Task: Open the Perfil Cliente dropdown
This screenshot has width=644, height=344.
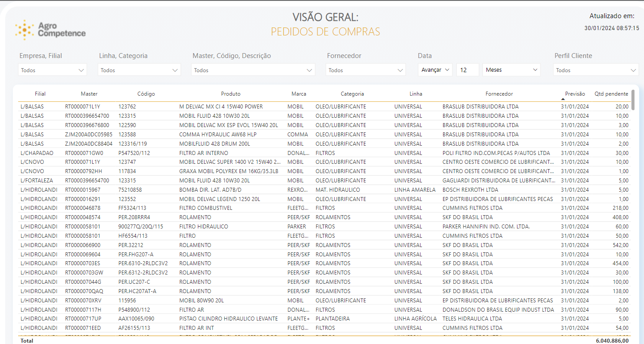Action: point(596,70)
